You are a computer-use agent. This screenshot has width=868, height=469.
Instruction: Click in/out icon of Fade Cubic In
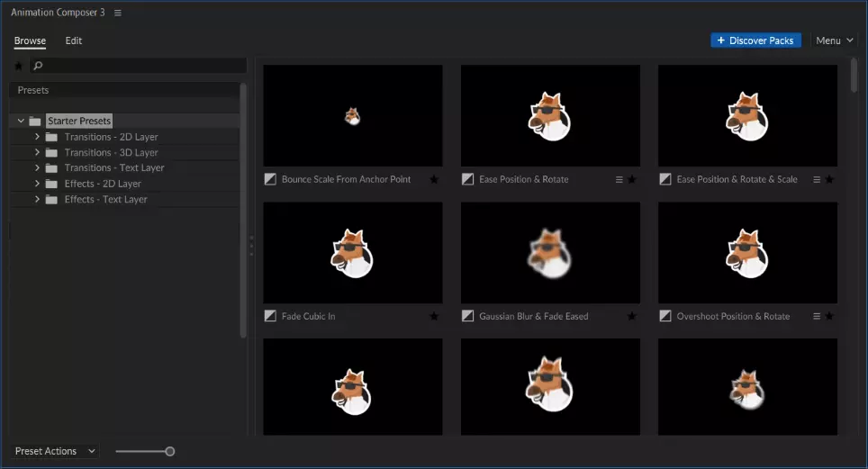point(270,316)
